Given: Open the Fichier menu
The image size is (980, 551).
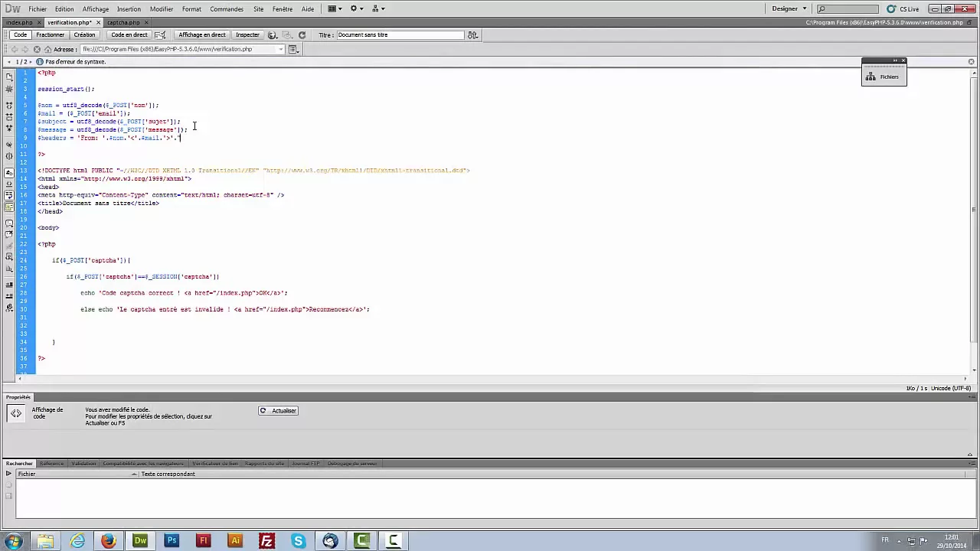Looking at the screenshot, I should pyautogui.click(x=38, y=9).
